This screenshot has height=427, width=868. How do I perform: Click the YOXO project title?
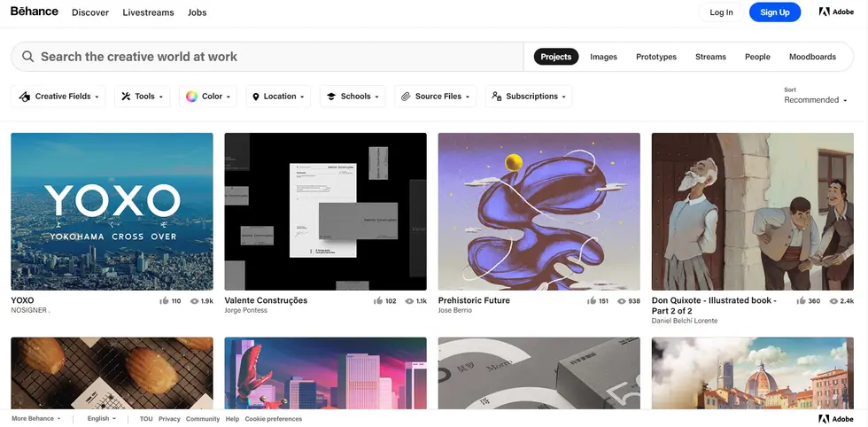point(22,300)
